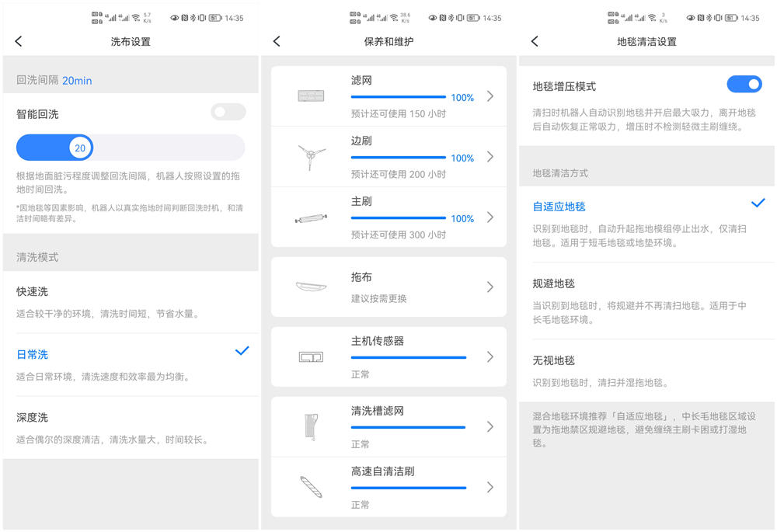Screen dimensions: 777x532
Task: Expand 主机传感器 details with its chevron
Action: (x=490, y=355)
